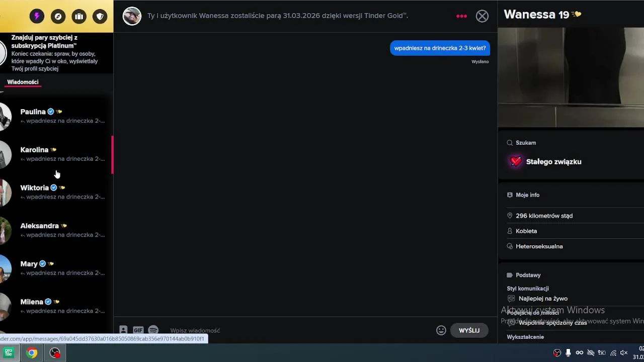Click Wanessa's avatar in chat header
Screen dimensions: 644x362
132,16
